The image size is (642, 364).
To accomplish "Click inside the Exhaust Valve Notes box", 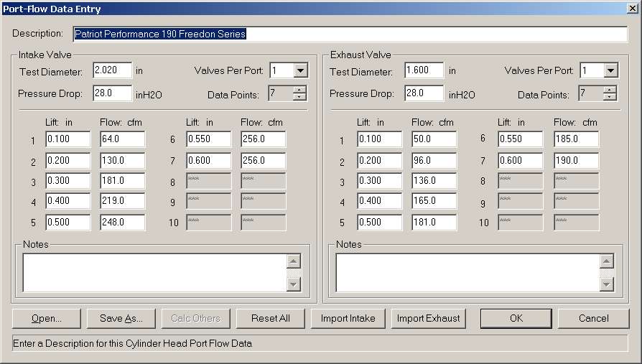I will 467,273.
